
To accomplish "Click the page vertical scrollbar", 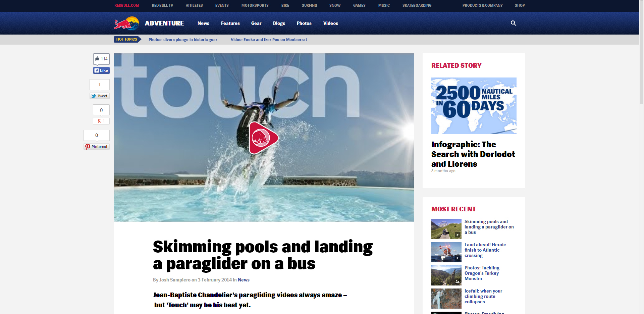I will (641, 157).
